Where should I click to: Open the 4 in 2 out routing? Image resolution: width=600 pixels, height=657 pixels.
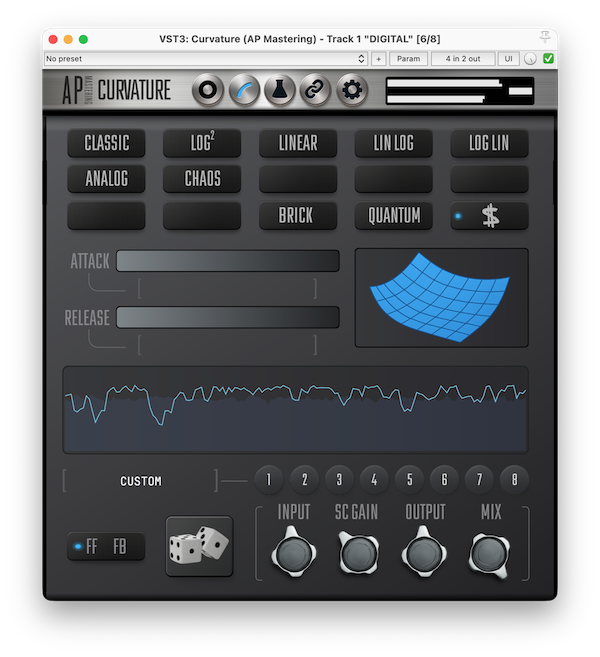click(463, 59)
